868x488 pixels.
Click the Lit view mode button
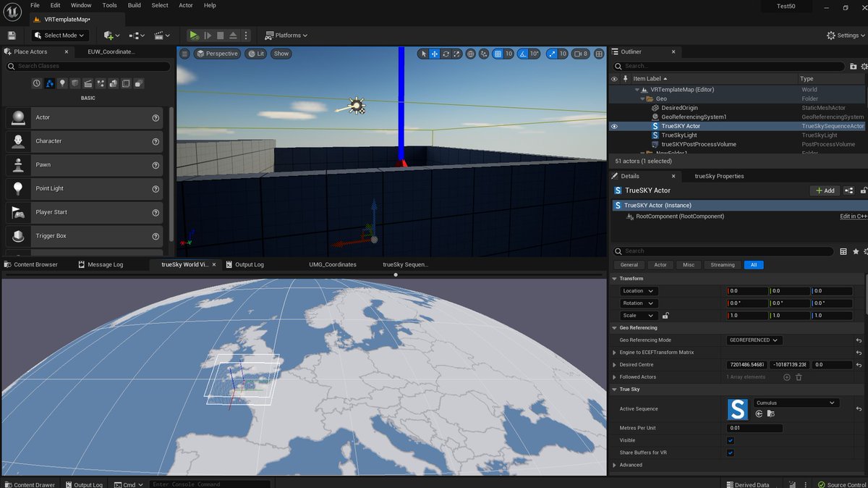[x=255, y=54]
